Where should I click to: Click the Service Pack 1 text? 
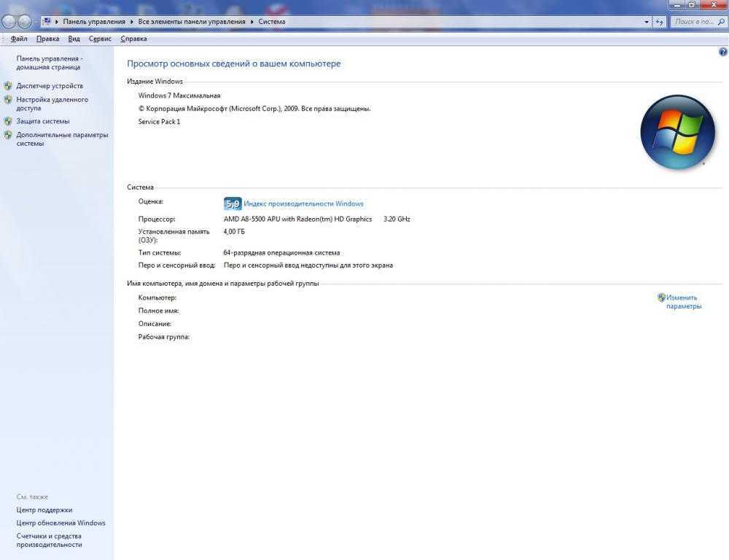159,121
